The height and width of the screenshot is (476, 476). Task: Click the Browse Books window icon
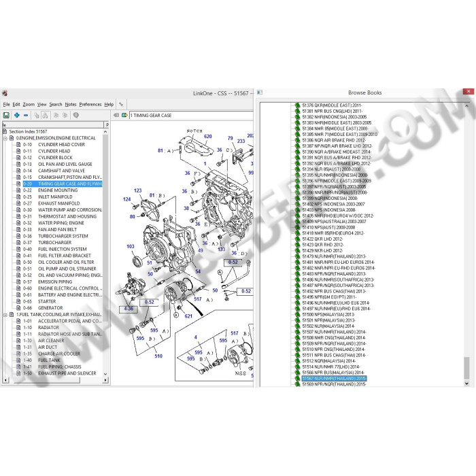pos(260,92)
